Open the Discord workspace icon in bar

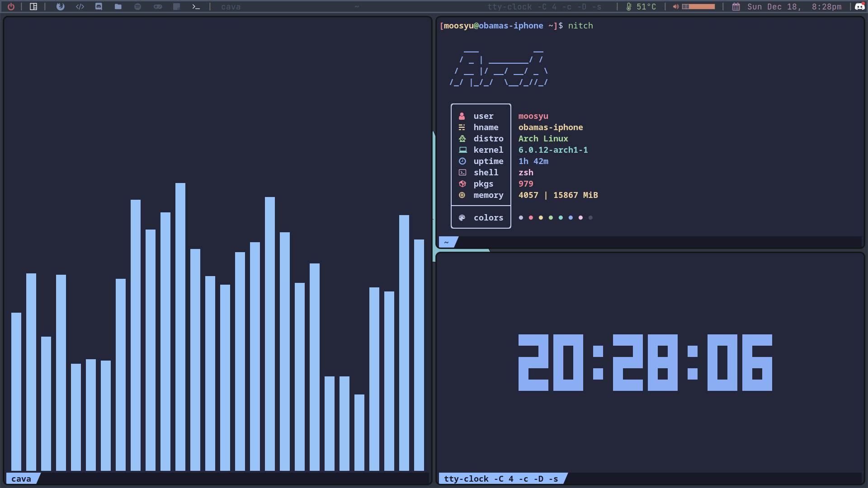tap(99, 7)
